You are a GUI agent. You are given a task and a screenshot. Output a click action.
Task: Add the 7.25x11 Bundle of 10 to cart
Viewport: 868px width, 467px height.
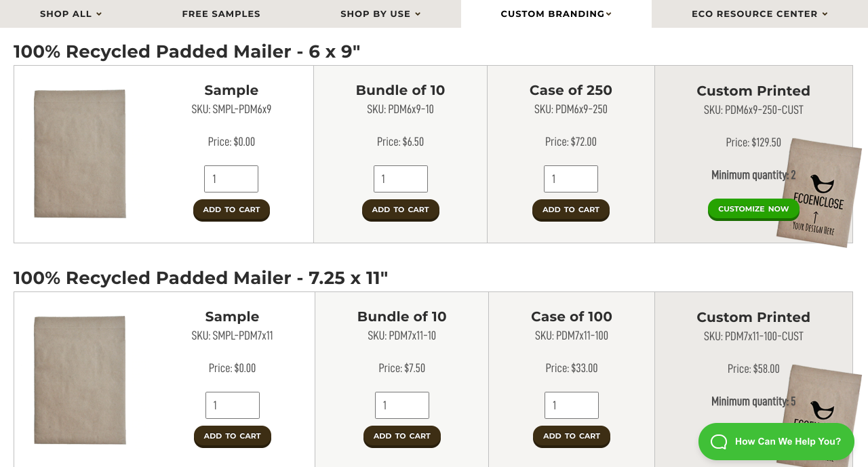(x=401, y=436)
